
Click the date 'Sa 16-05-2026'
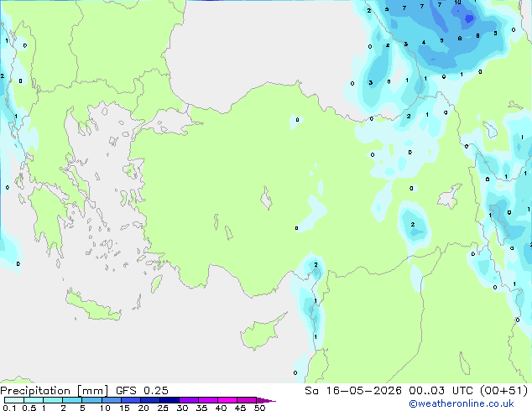[353, 391]
